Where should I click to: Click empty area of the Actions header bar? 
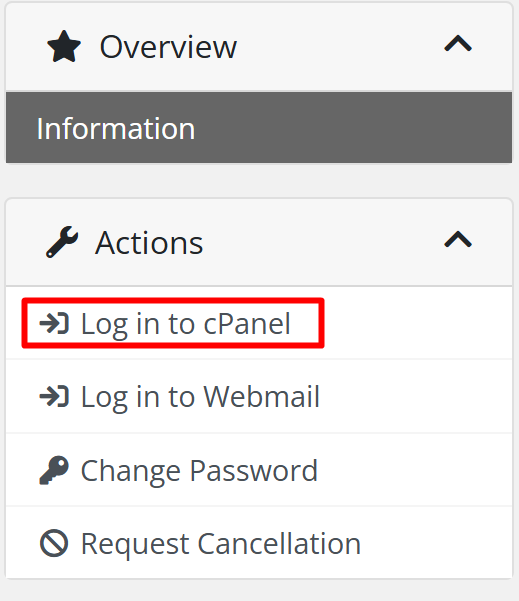(322, 242)
